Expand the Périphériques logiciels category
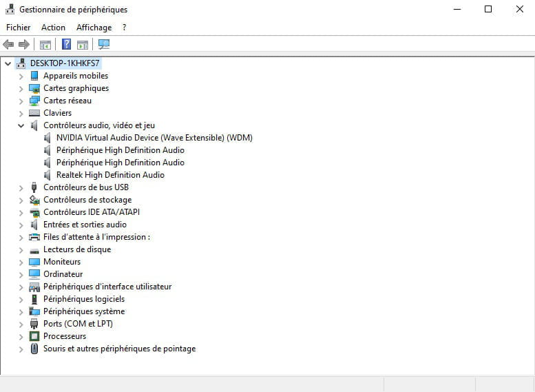The width and height of the screenshot is (535, 392). pos(21,300)
